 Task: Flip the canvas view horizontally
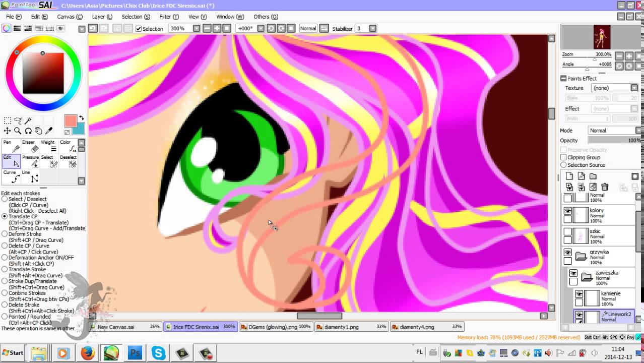[x=324, y=28]
